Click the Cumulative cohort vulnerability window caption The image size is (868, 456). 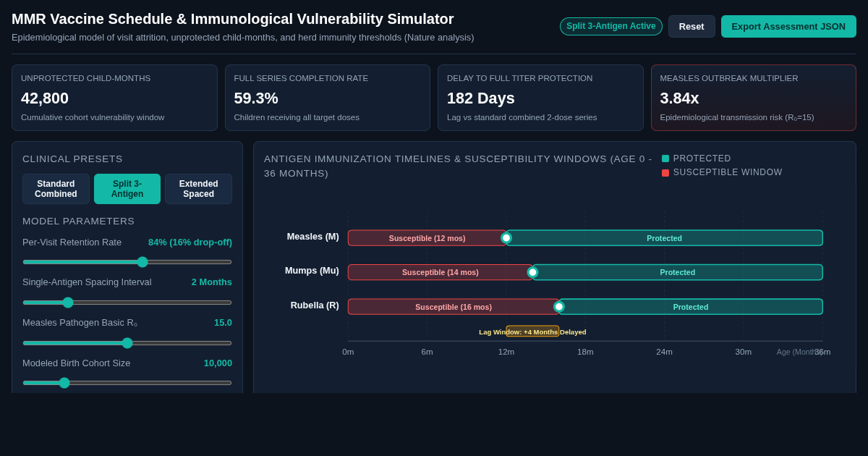click(93, 117)
